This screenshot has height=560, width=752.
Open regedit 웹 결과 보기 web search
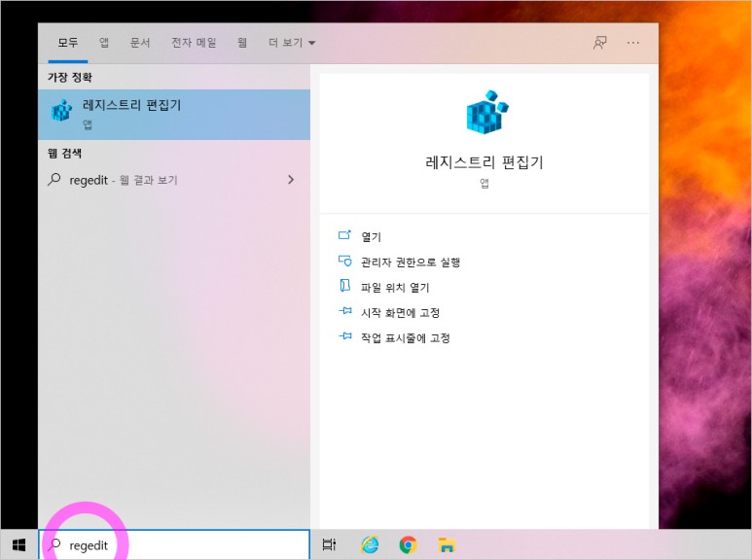[x=174, y=180]
